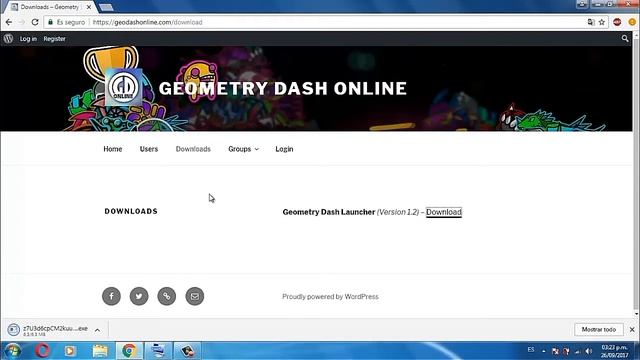
Task: Open the Facebook social link
Action: (111, 296)
